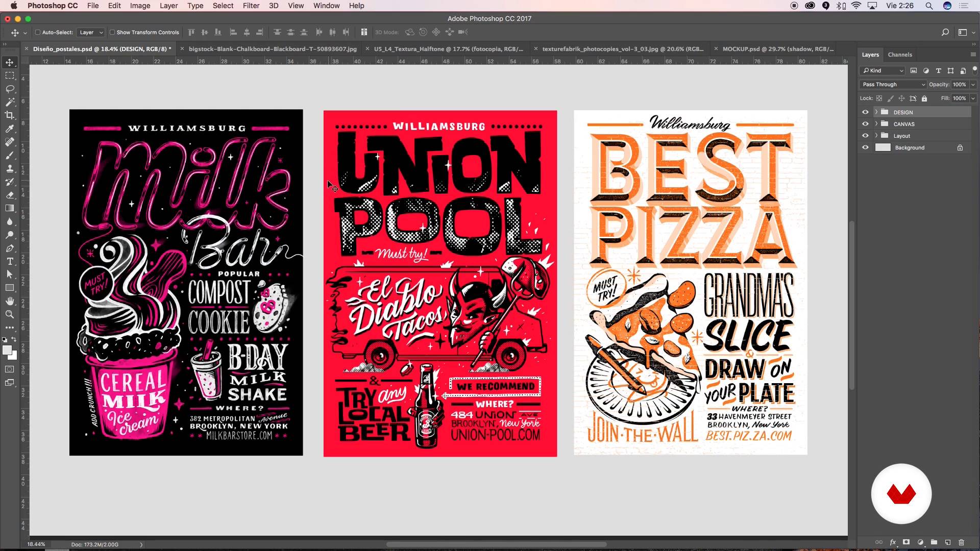Open the Image menu
This screenshot has height=551, width=980.
click(140, 6)
